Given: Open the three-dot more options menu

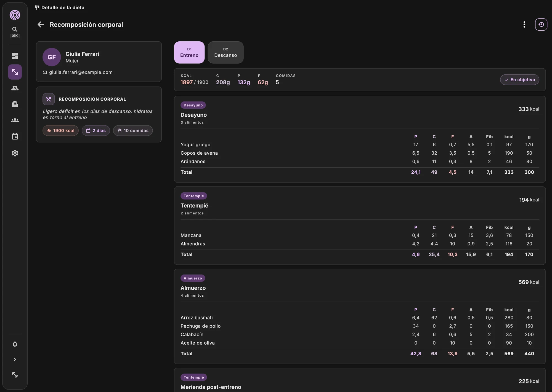Looking at the screenshot, I should click(x=524, y=25).
